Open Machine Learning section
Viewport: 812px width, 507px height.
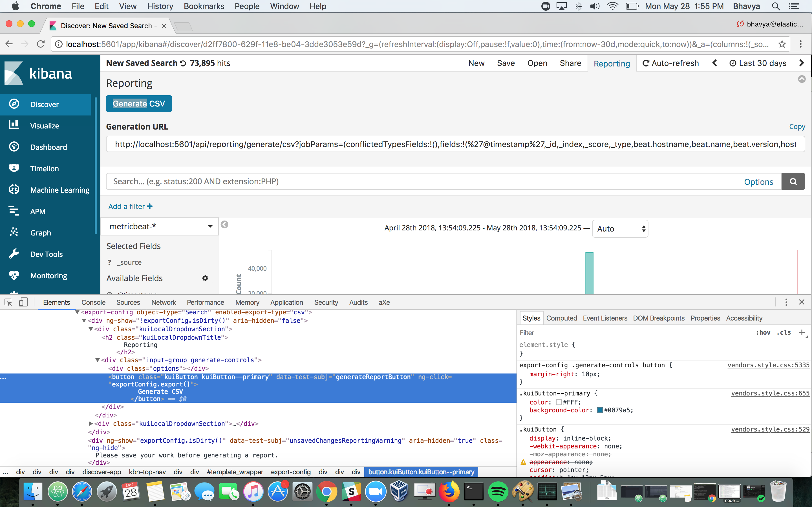point(60,190)
